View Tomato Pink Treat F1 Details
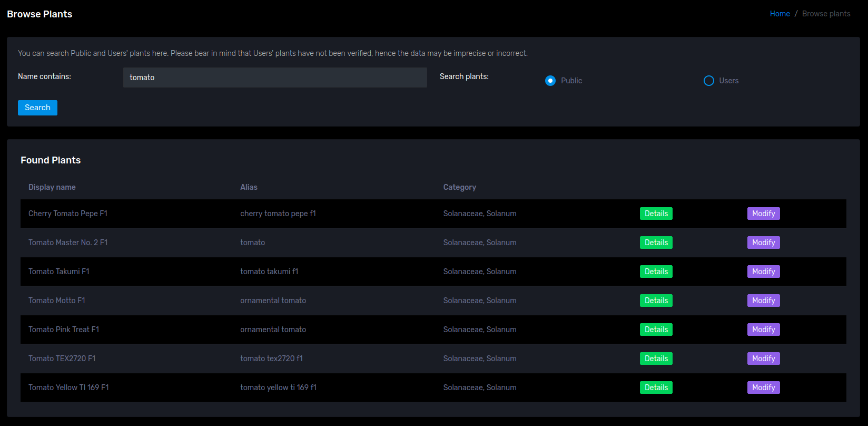 coord(656,330)
